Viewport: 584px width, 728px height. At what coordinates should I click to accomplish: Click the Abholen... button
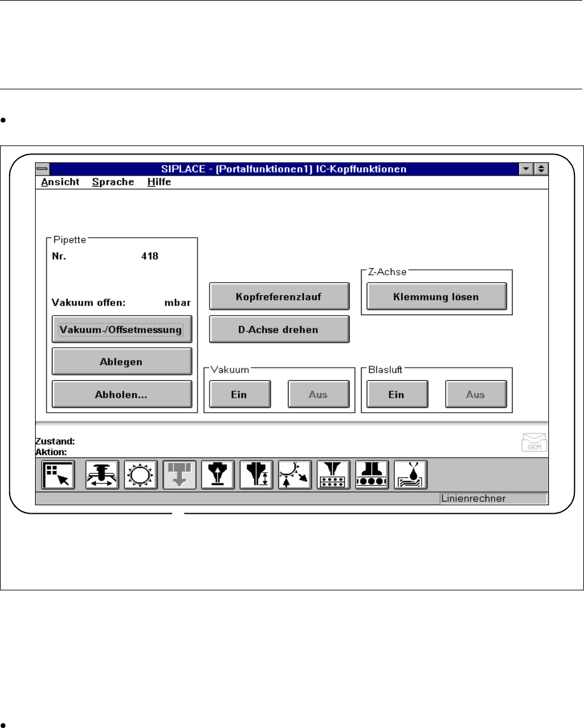(x=121, y=394)
